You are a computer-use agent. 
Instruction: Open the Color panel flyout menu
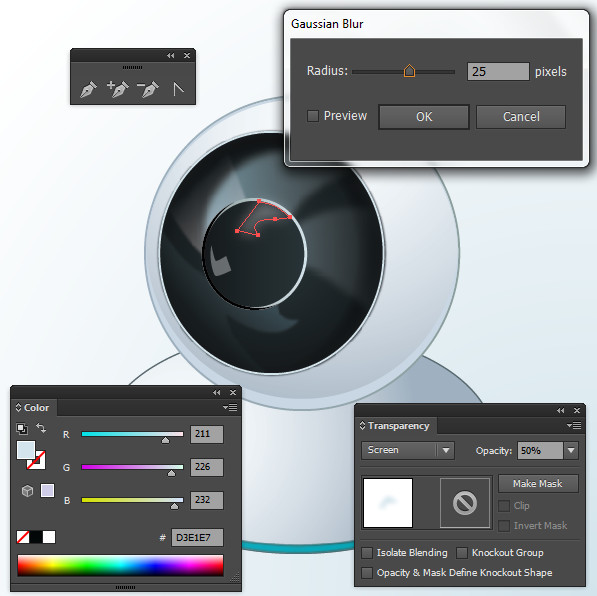click(230, 407)
